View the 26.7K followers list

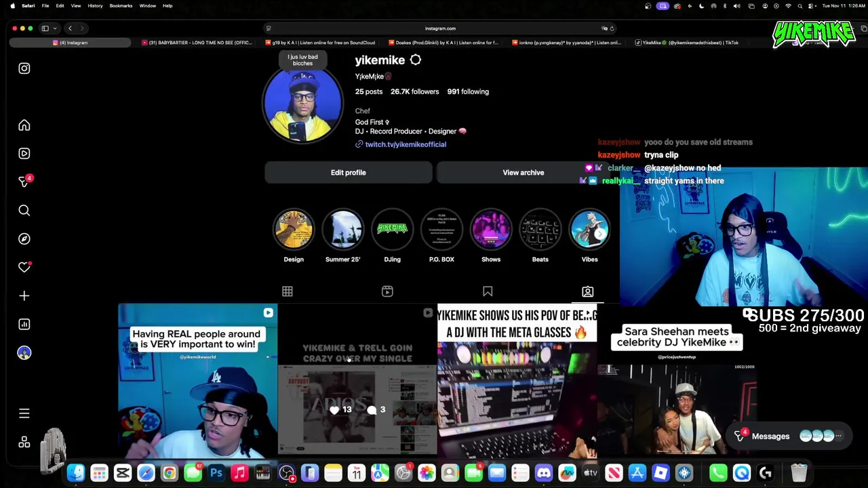[414, 91]
